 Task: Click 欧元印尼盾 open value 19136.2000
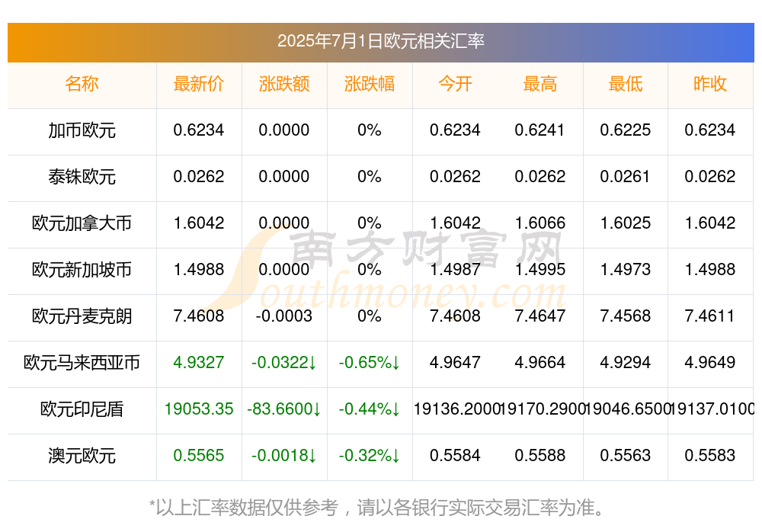456,409
